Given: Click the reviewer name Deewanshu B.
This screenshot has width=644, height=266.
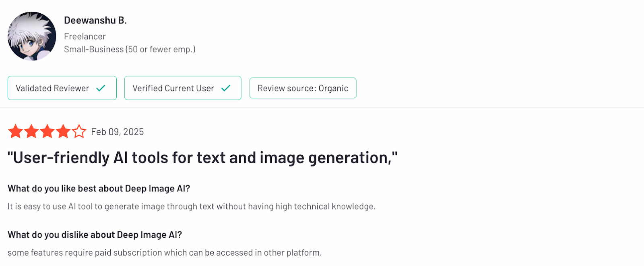Looking at the screenshot, I should (95, 21).
